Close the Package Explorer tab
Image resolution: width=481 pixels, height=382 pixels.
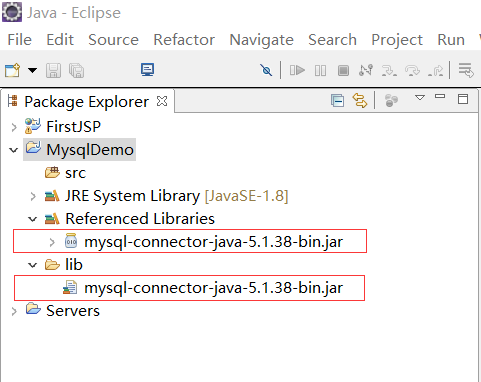point(162,101)
